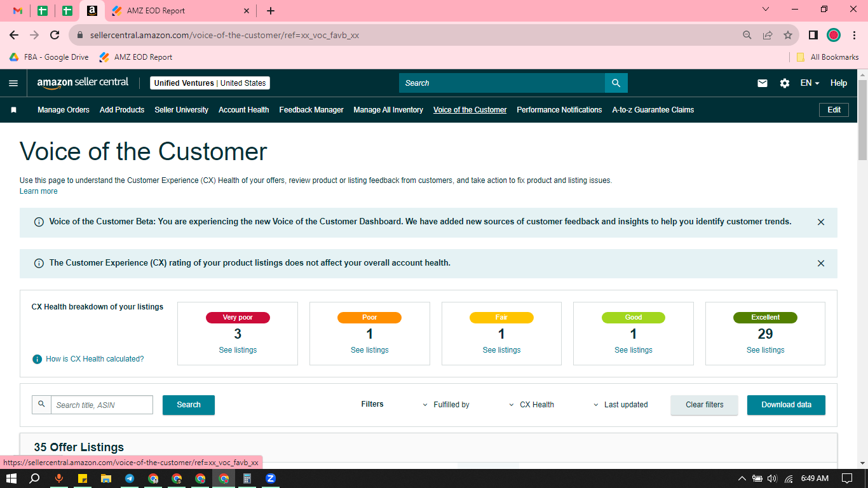The width and height of the screenshot is (868, 488).
Task: Reload the current page
Action: pyautogui.click(x=55, y=35)
